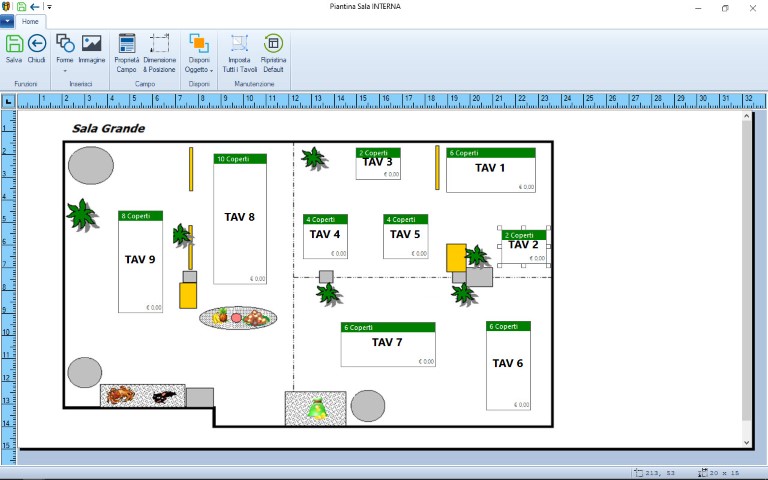Viewport: 768px width, 480px height.
Task: Select table TAV 8 on floor plan
Action: 240,218
